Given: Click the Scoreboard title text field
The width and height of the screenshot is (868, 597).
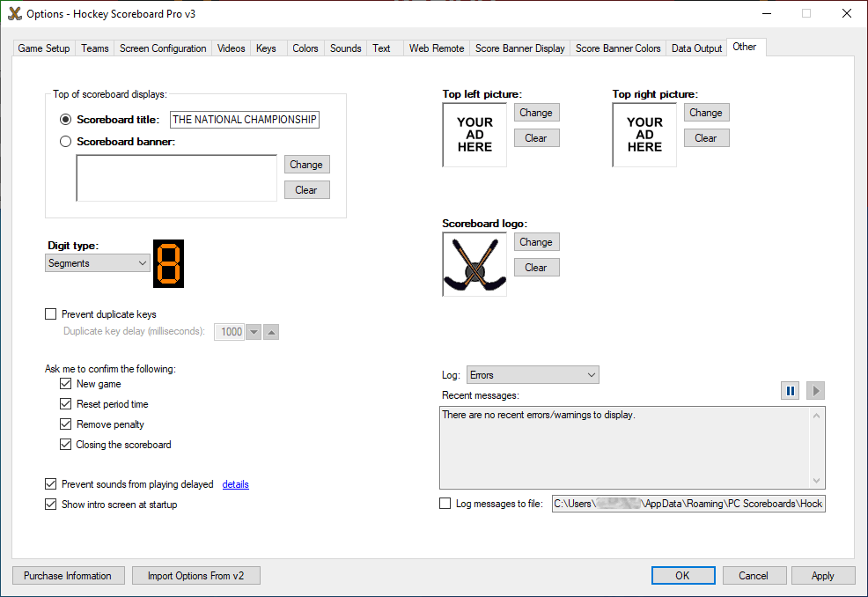Looking at the screenshot, I should (x=245, y=120).
